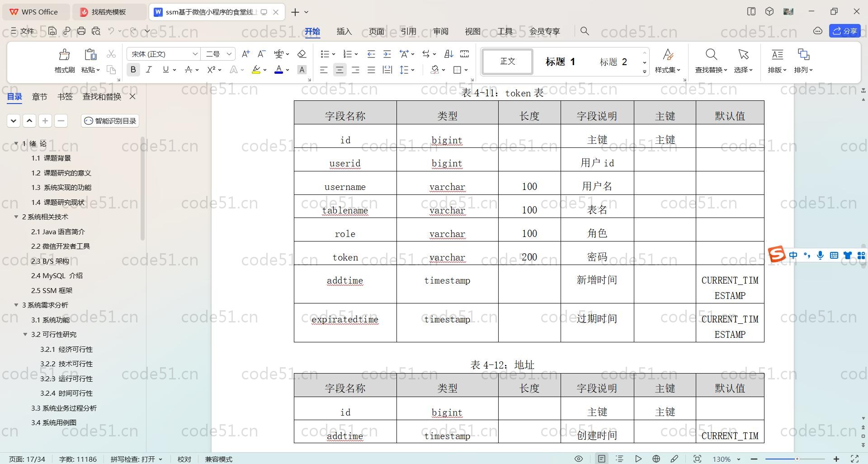This screenshot has width=868, height=464.
Task: Collapse the '2 系统相关技术' outline section
Action: pos(16,217)
